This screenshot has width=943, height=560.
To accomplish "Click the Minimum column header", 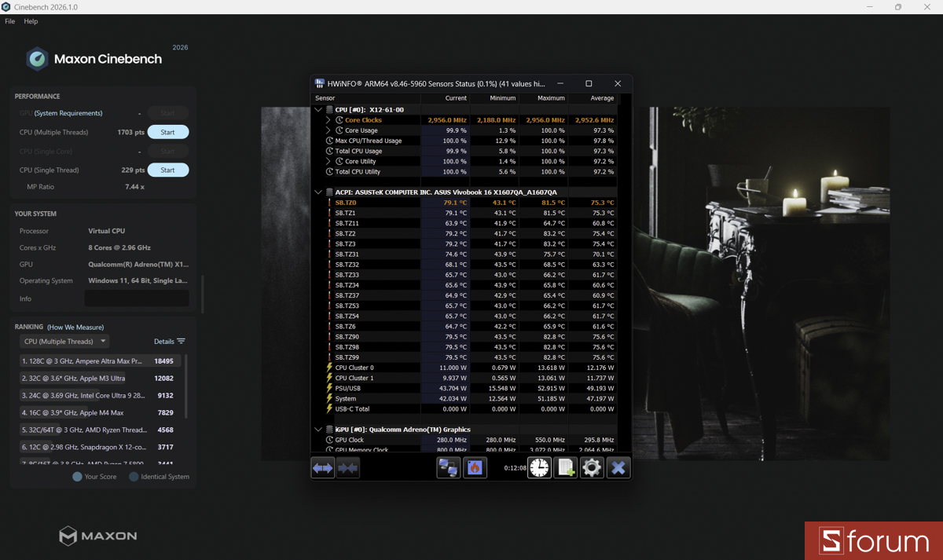I will 494,98.
